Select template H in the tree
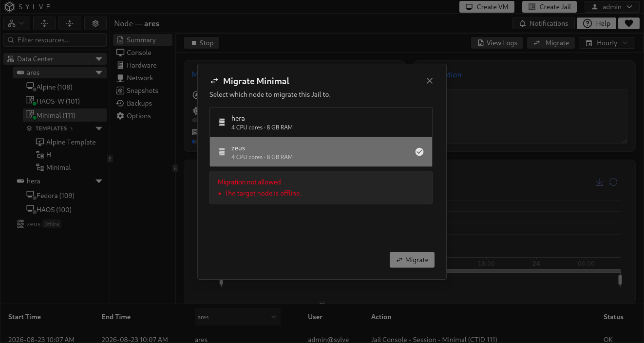Viewport: 644px width, 343px height. coord(43,155)
